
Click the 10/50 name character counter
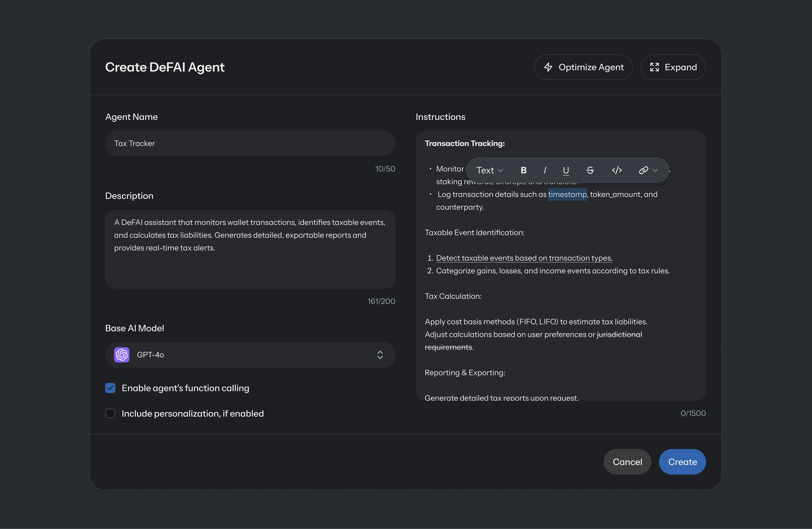(x=385, y=169)
